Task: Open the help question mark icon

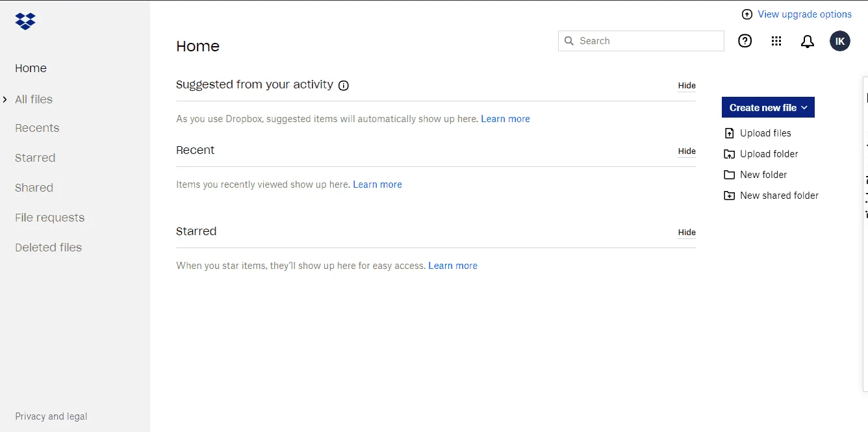Action: coord(745,41)
